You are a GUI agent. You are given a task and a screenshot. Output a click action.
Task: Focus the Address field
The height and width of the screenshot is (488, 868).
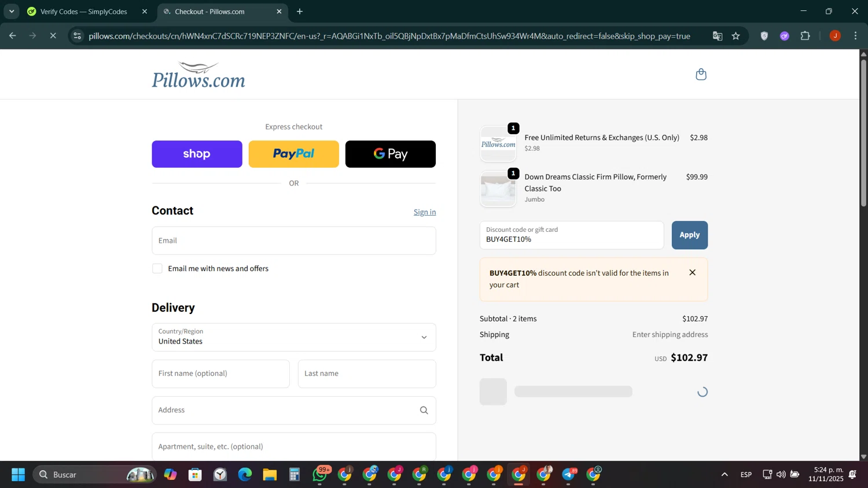(293, 410)
